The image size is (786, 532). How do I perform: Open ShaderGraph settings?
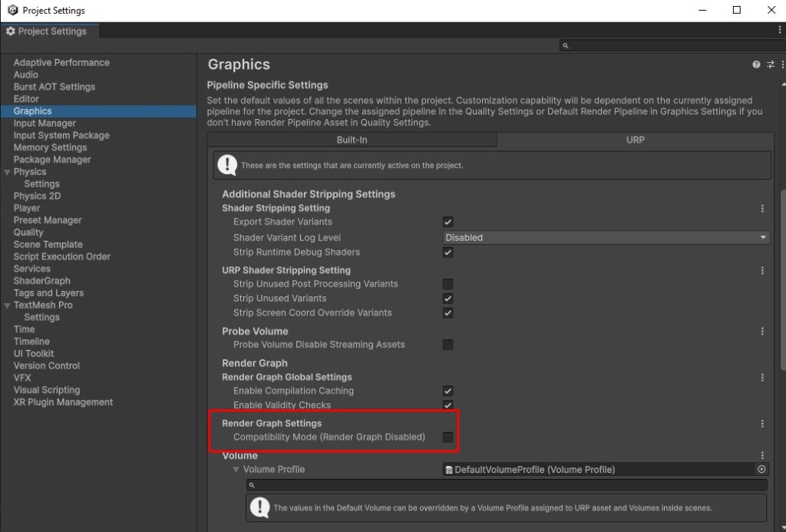[41, 281]
